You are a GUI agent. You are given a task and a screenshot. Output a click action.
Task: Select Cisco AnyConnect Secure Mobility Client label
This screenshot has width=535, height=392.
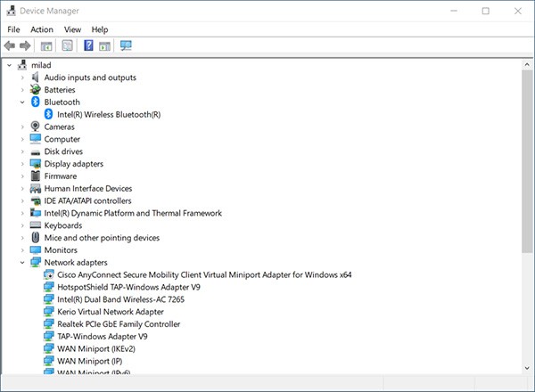point(204,274)
